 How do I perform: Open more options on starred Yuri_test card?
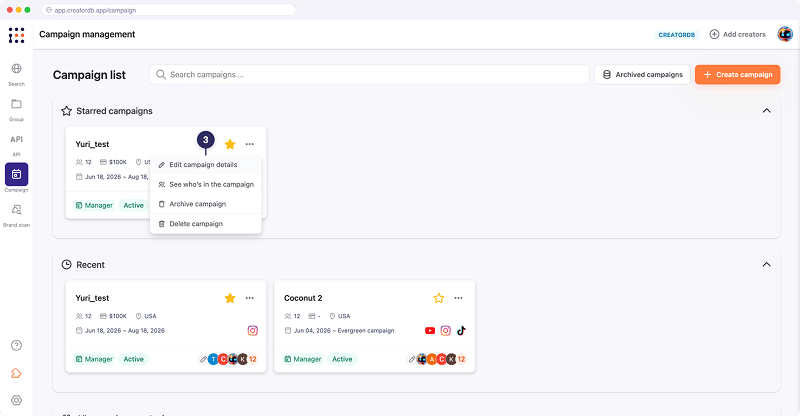pyautogui.click(x=249, y=144)
